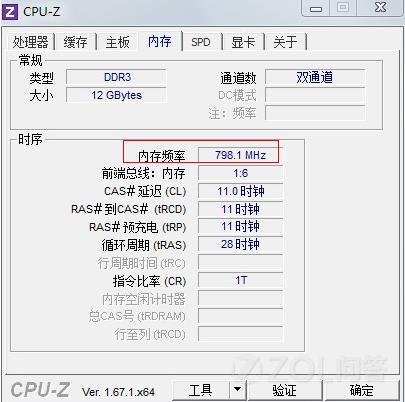Select the 内存 tab
This screenshot has height=402, width=405.
tap(160, 41)
